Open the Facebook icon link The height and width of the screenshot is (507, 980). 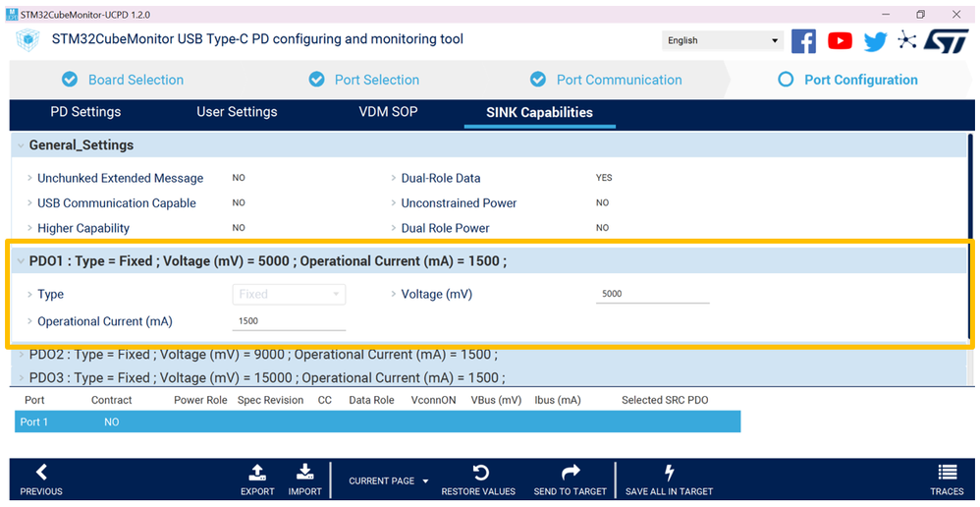tap(804, 40)
